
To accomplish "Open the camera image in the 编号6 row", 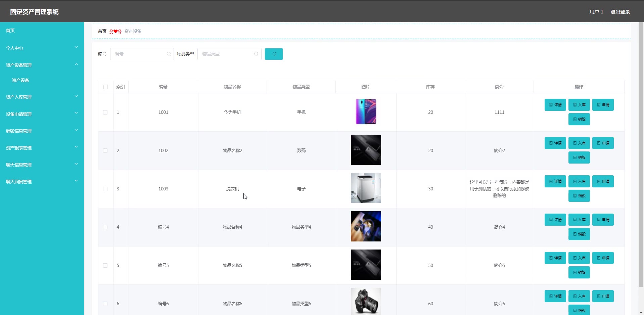I will 366,301.
